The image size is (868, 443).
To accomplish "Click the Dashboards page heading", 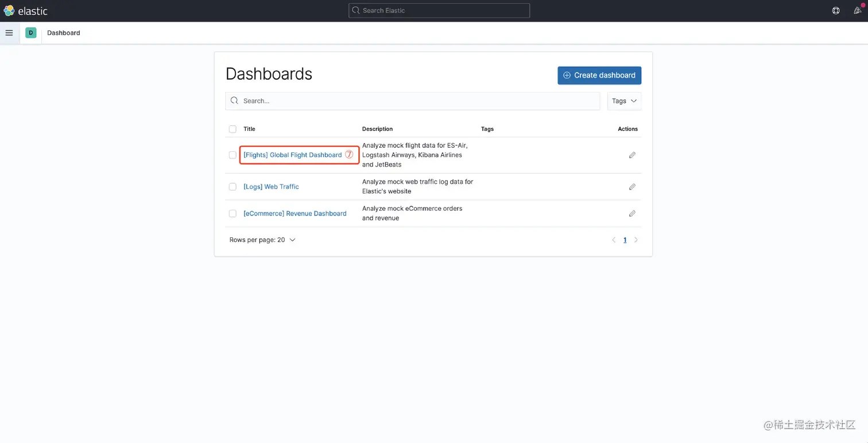I will 269,74.
